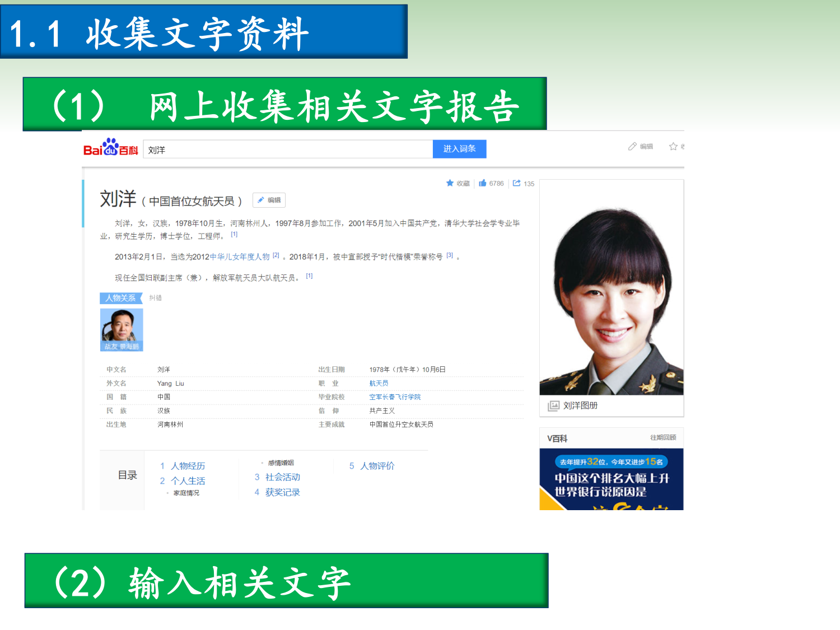840x630 pixels.
Task: Click the search field containing 刘洋
Action: point(288,150)
